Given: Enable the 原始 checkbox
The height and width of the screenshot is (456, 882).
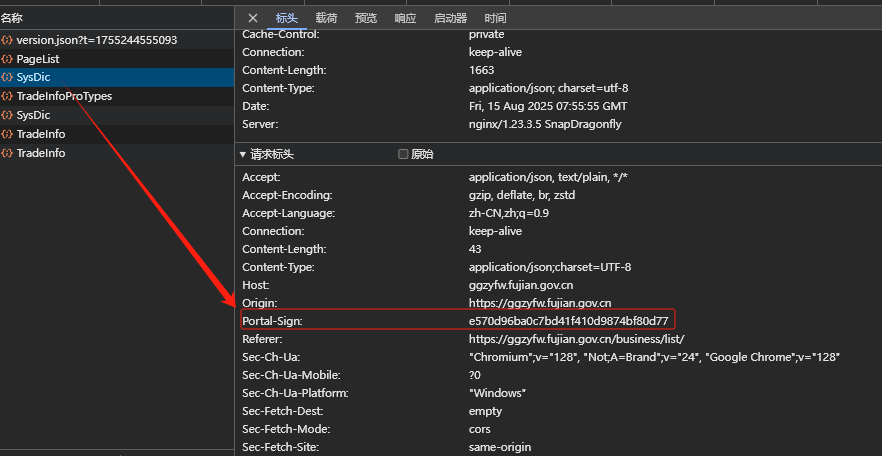Looking at the screenshot, I should pyautogui.click(x=403, y=154).
